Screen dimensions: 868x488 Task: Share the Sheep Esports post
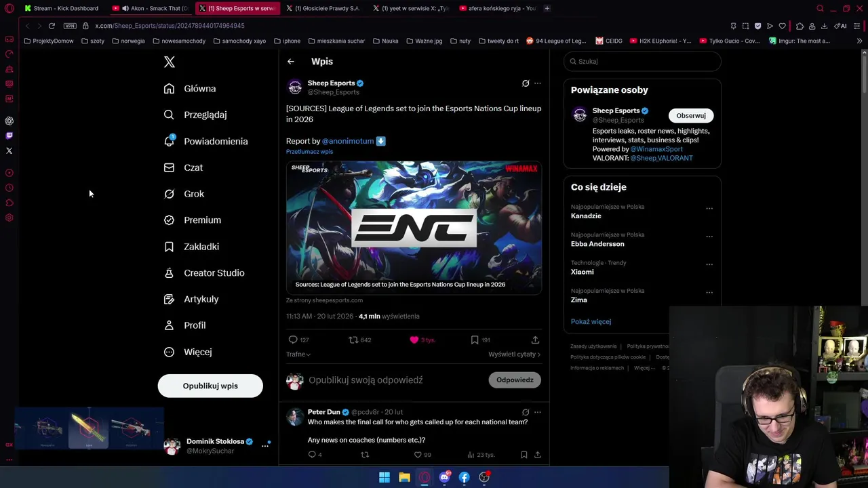[535, 340]
